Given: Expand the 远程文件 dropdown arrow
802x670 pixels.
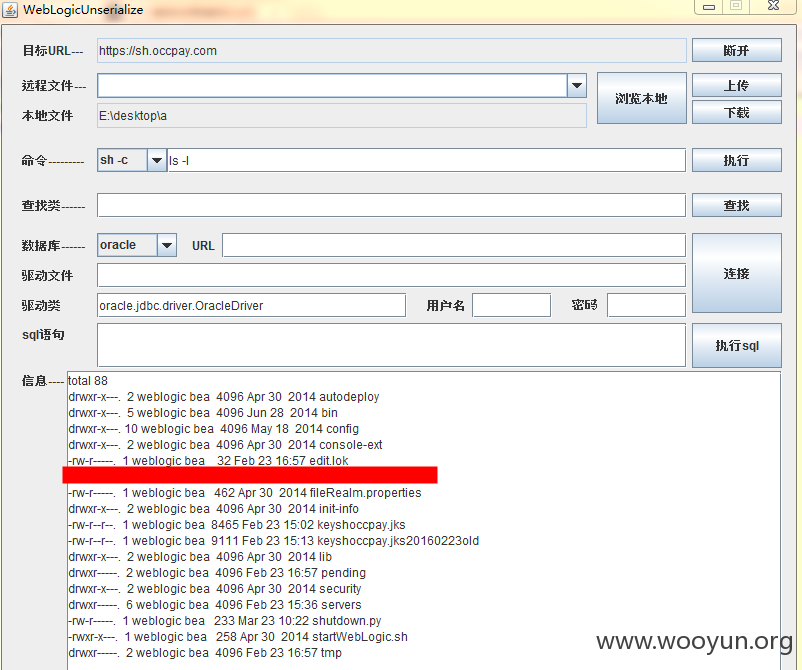Looking at the screenshot, I should pyautogui.click(x=577, y=85).
